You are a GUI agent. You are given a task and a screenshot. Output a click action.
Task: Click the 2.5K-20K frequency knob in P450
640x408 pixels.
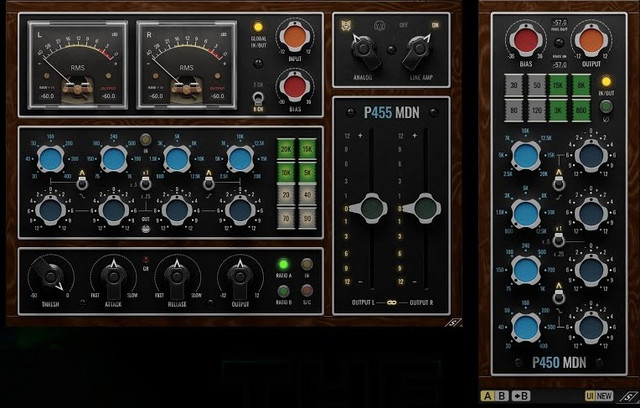point(526,155)
